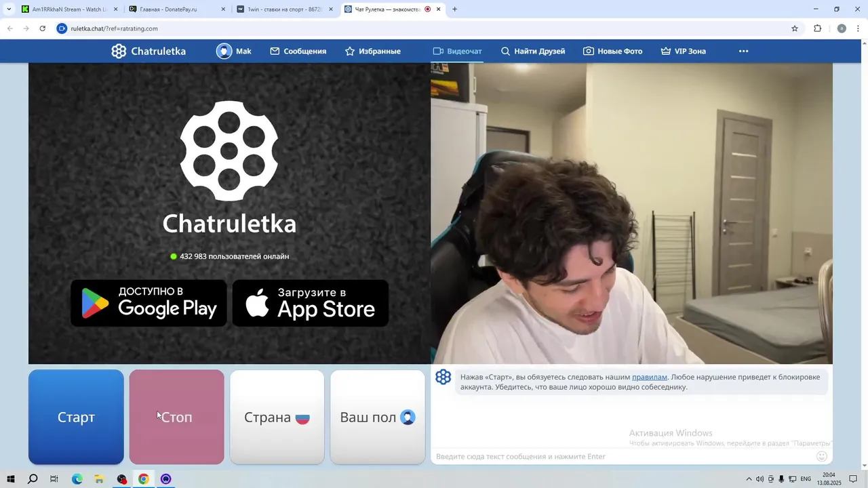This screenshot has width=868, height=488.
Task: Close the DonatePay.ru tab
Action: 223,9
